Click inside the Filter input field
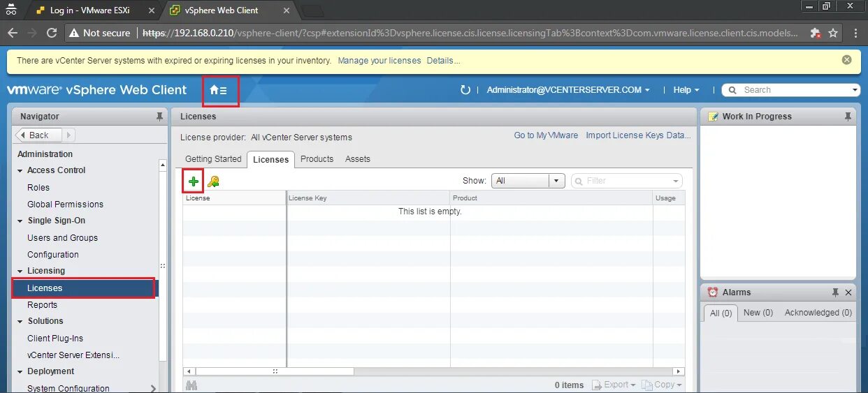868x393 pixels. (x=627, y=181)
